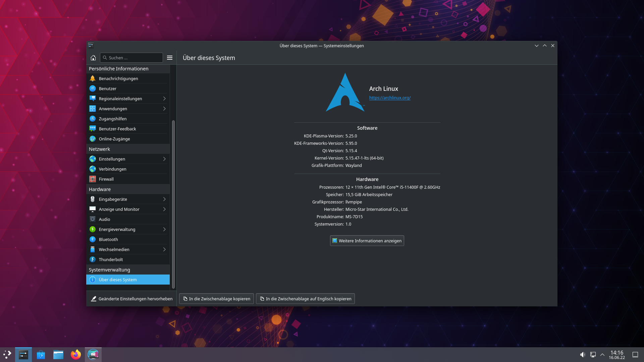This screenshot has width=644, height=362.
Task: Open Discover store from the taskbar
Action: coord(41,355)
